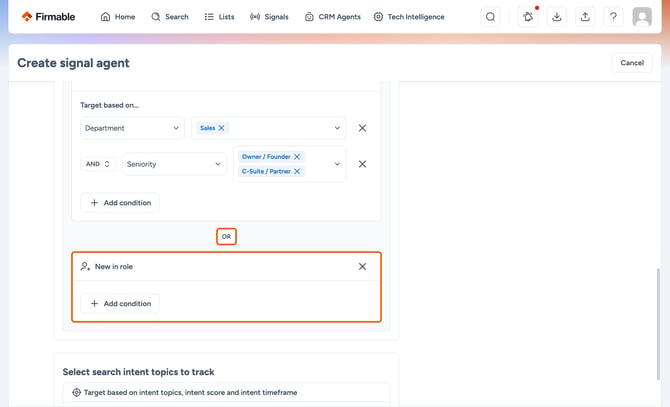
Task: Click 'Select search intent topics to track' heading
Action: (138, 372)
